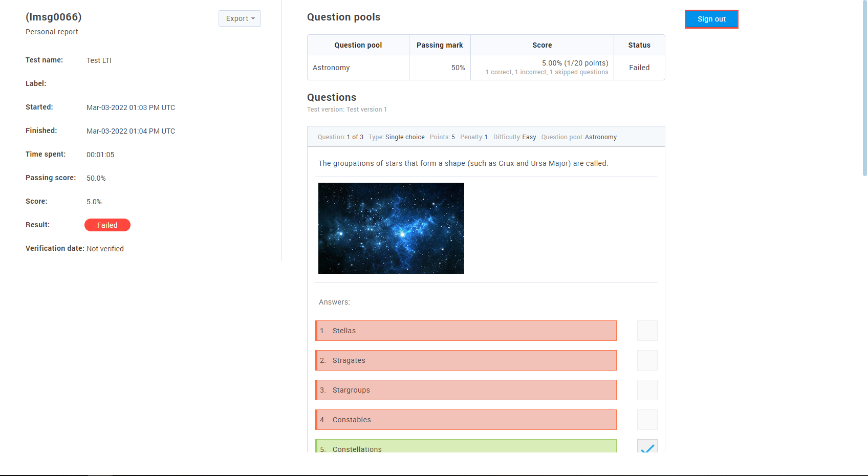Select the Constables answer row
Viewport: 868px width, 476px height.
coord(466,420)
